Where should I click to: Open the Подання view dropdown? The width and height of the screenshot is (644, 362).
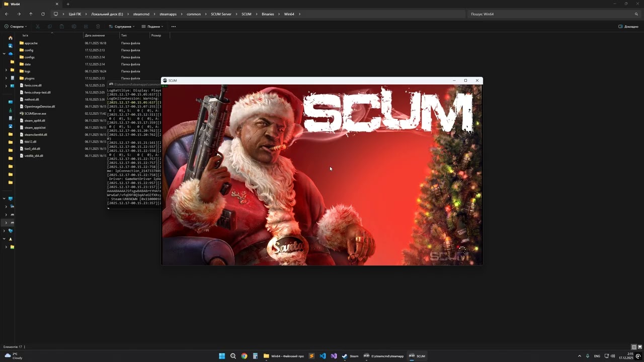[x=152, y=27]
